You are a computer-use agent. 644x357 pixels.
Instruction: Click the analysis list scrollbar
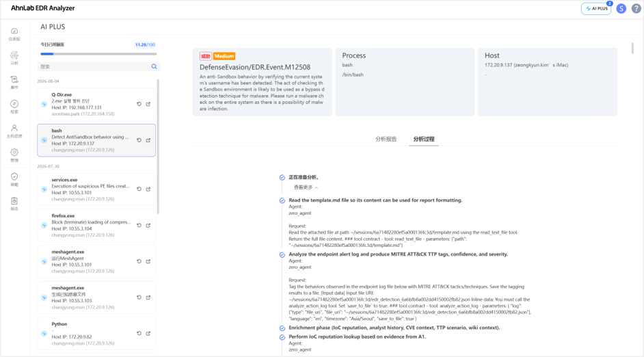pyautogui.click(x=158, y=146)
